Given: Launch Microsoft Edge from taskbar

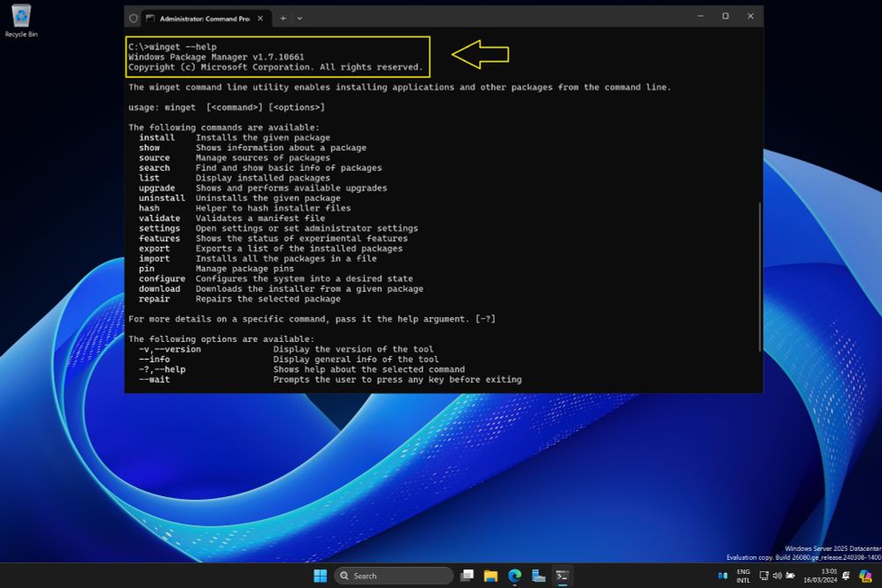Looking at the screenshot, I should [515, 576].
